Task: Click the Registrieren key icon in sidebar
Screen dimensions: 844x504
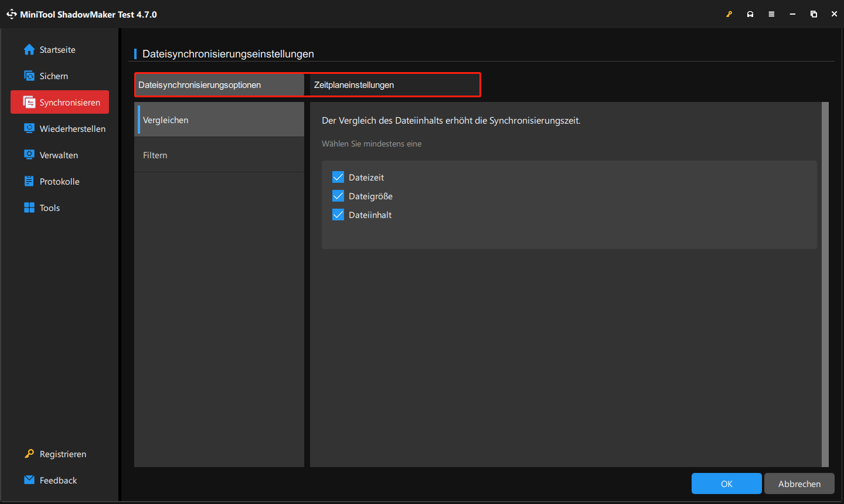Action: coord(29,454)
